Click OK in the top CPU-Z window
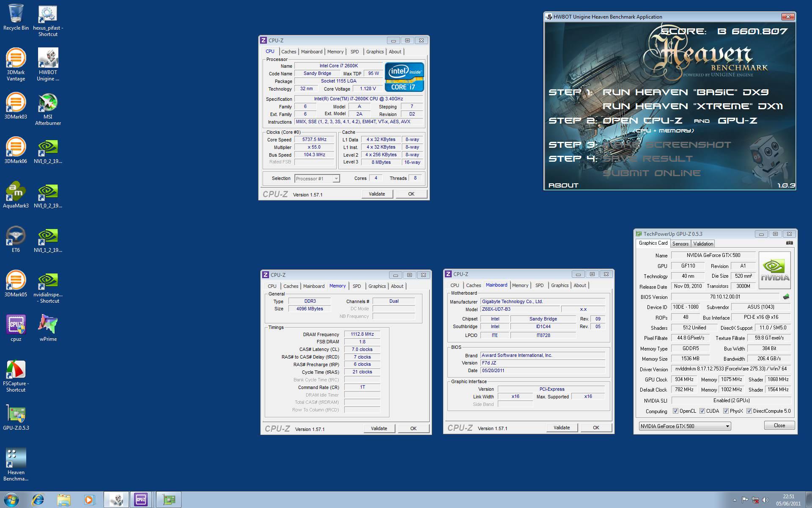812x508 pixels. coord(411,194)
